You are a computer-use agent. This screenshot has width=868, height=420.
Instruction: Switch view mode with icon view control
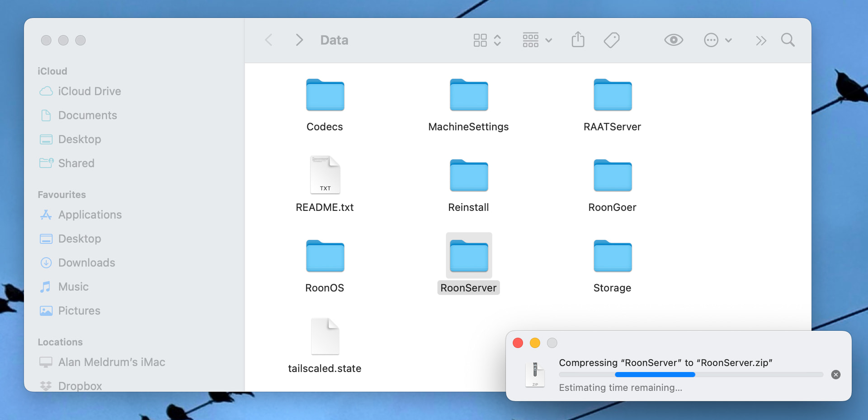(x=486, y=40)
